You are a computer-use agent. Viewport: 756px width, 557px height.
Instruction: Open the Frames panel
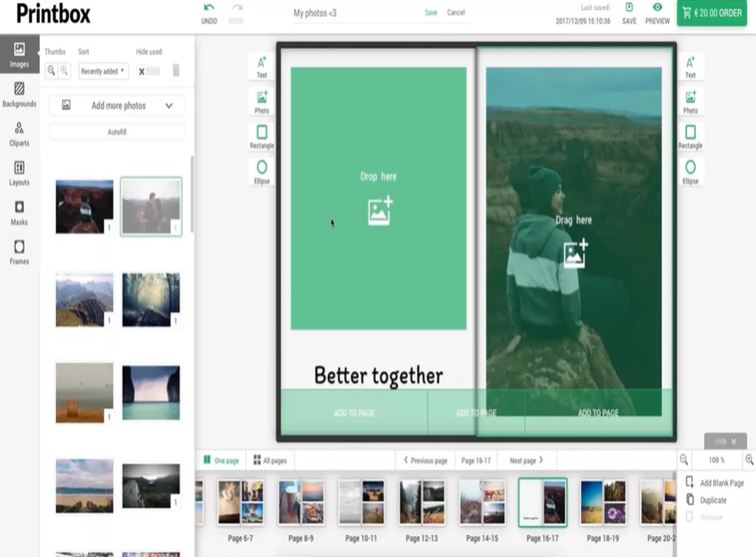point(19,251)
